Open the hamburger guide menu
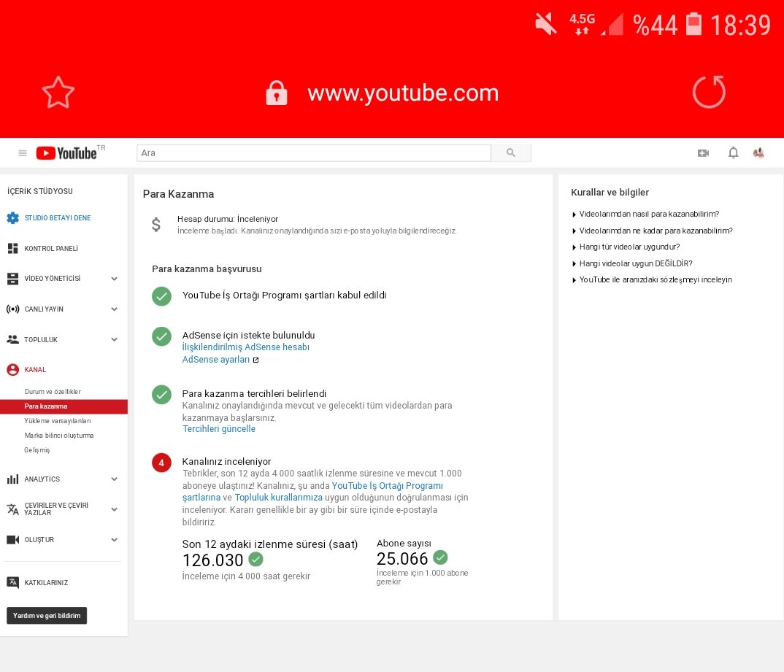Screen dimensions: 784x672 pyautogui.click(x=23, y=153)
